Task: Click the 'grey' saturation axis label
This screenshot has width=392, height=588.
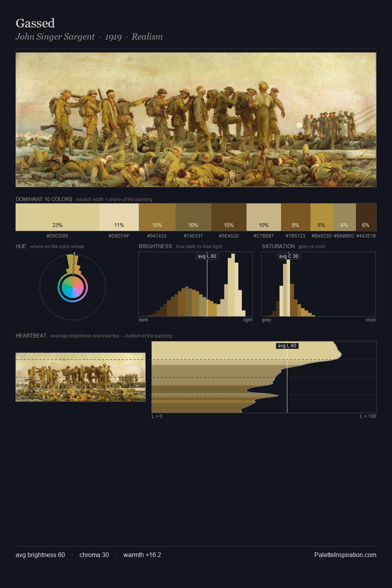Action: 267,320
